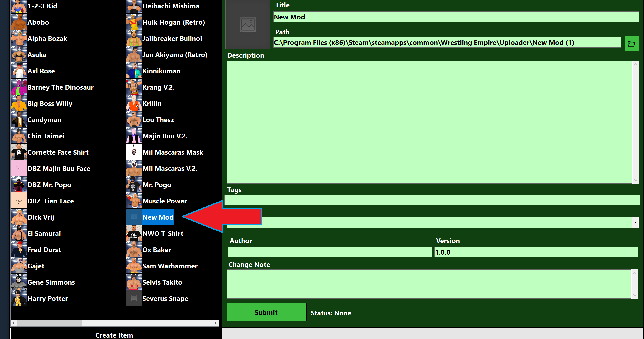Click the horizontal list scrollbar thumb
The image size is (644, 339).
pyautogui.click(x=50, y=323)
